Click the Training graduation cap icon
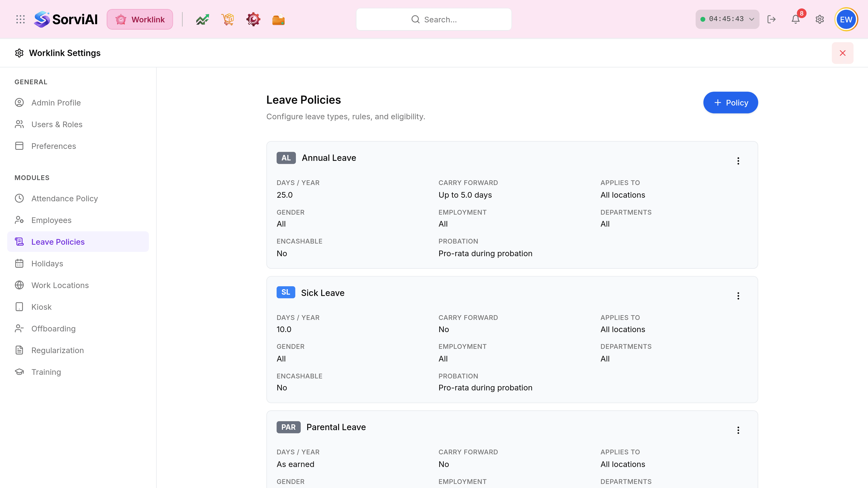868x488 pixels. [19, 372]
